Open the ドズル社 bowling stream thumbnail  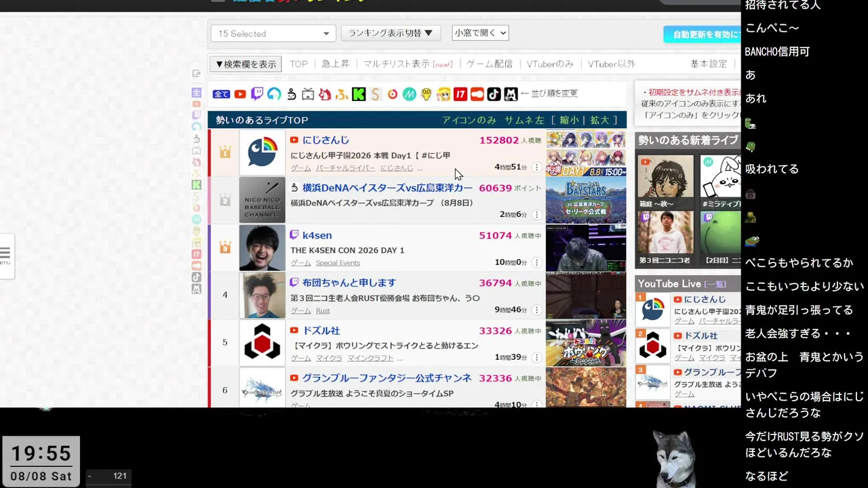pyautogui.click(x=586, y=343)
